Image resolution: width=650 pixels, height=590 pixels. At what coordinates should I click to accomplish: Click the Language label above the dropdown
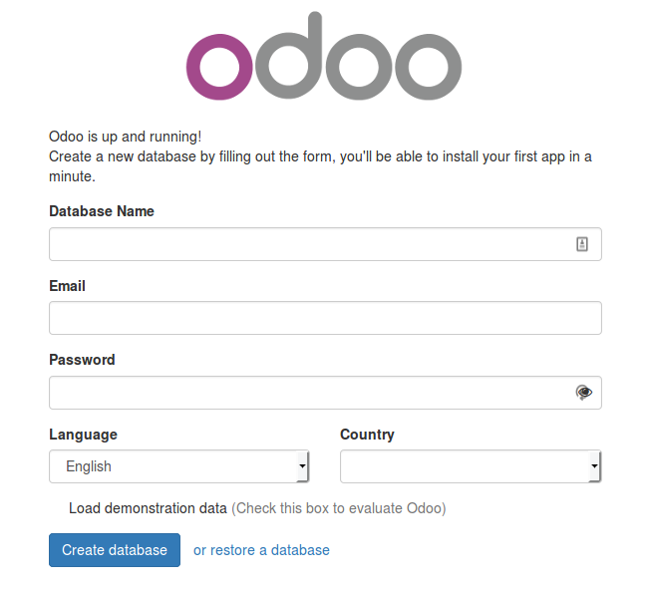coord(83,435)
